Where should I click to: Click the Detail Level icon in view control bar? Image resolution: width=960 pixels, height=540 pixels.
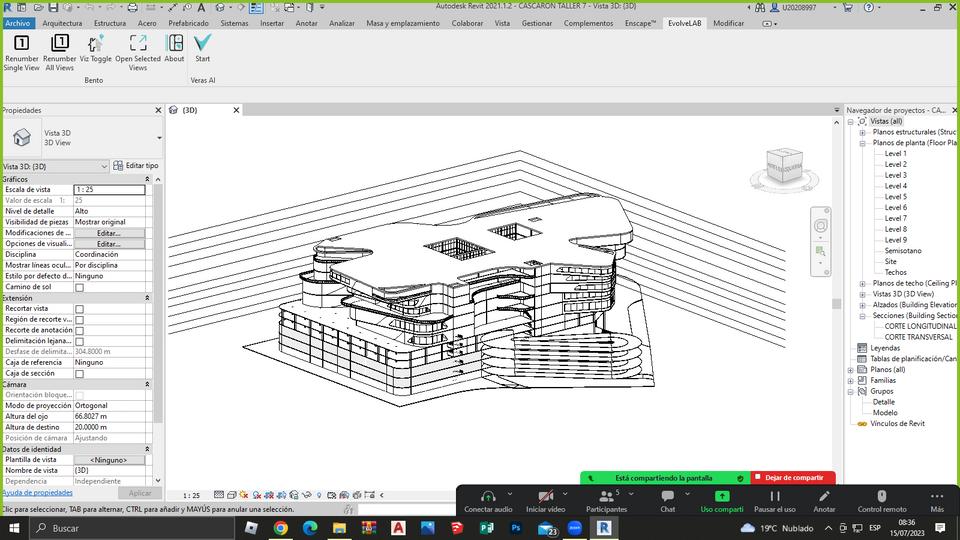coord(219,495)
